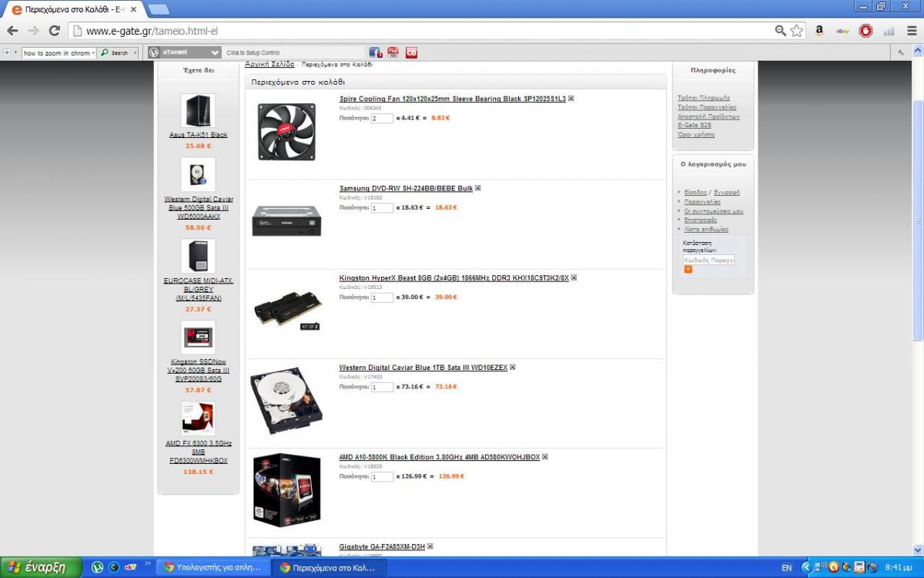Viewport: 924px width, 578px height.
Task: Open the Chrome hamburger menu
Action: [x=912, y=31]
